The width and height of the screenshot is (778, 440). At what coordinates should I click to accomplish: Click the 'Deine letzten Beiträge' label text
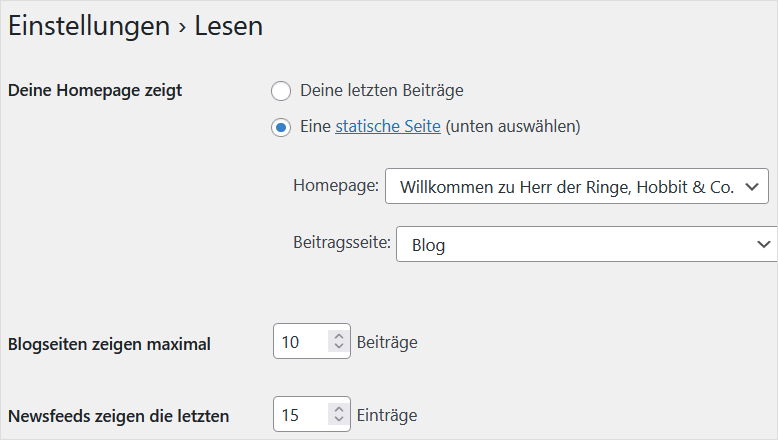[382, 91]
